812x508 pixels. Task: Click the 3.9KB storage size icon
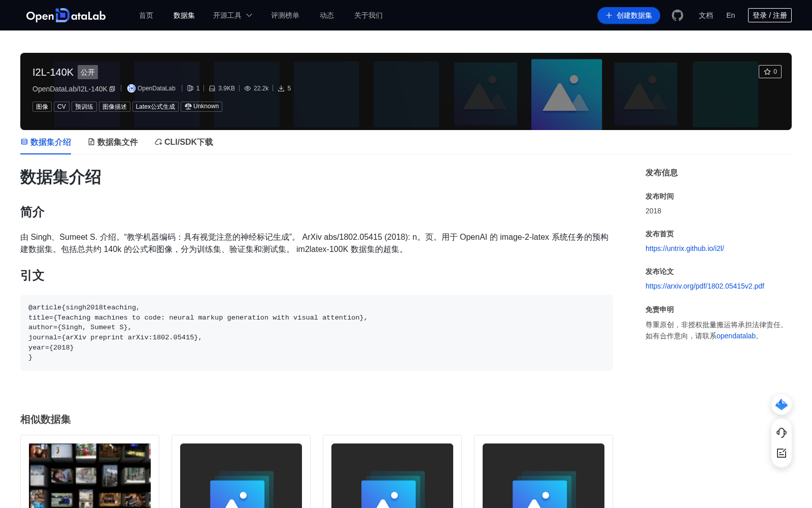[x=212, y=88]
